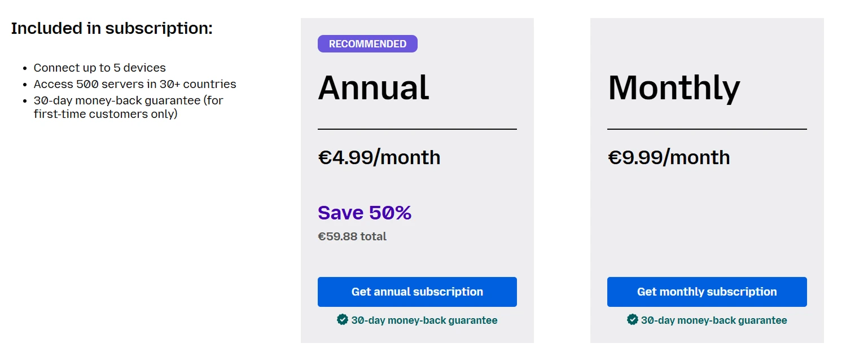Click the checkmark badge icon under monthly button
The height and width of the screenshot is (352, 868).
633,320
